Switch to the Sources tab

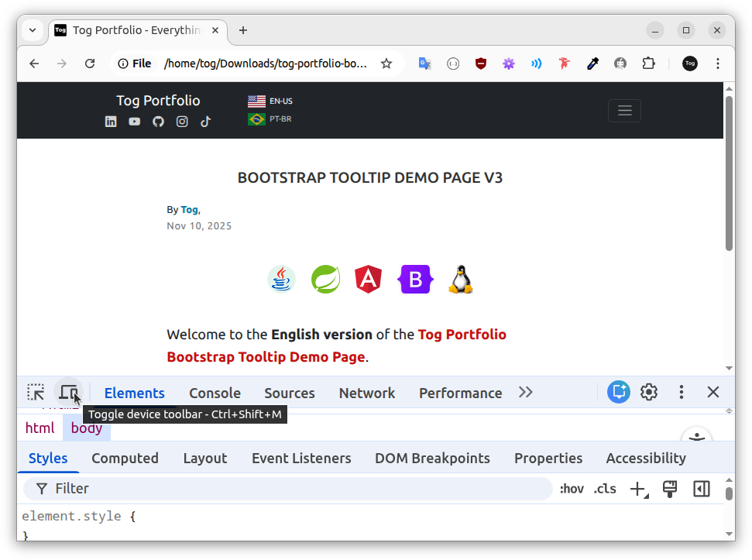tap(289, 393)
